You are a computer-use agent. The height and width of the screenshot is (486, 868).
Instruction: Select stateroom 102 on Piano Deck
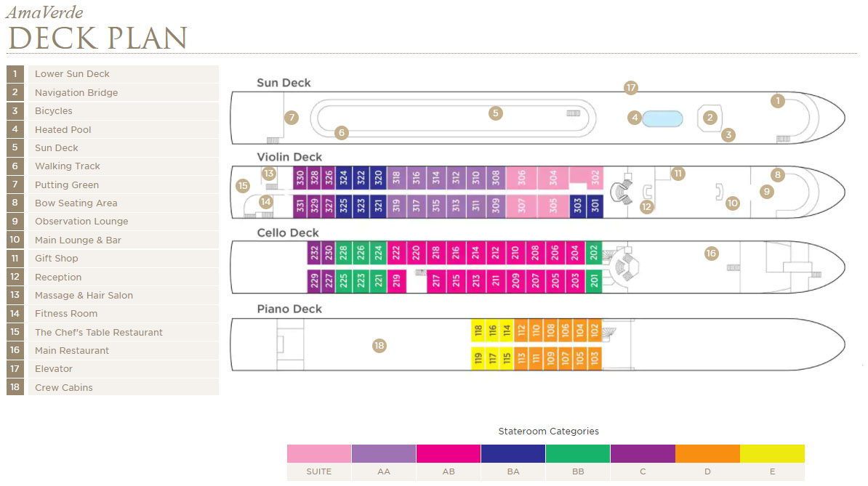pos(594,331)
